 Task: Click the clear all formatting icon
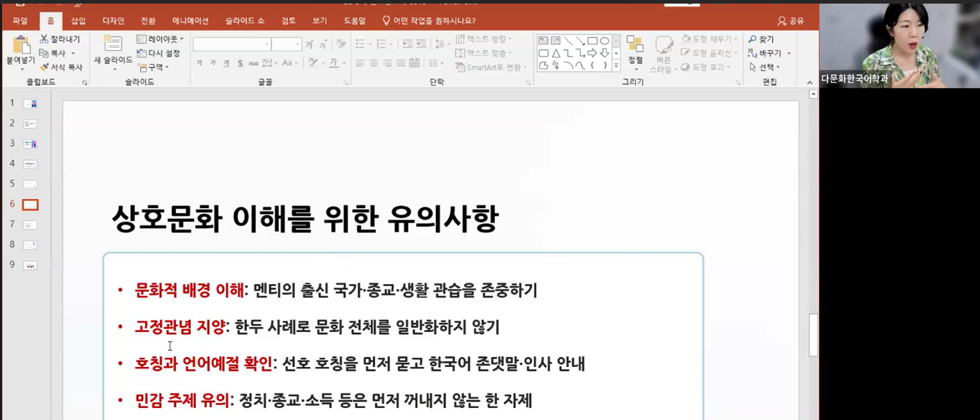click(x=341, y=44)
